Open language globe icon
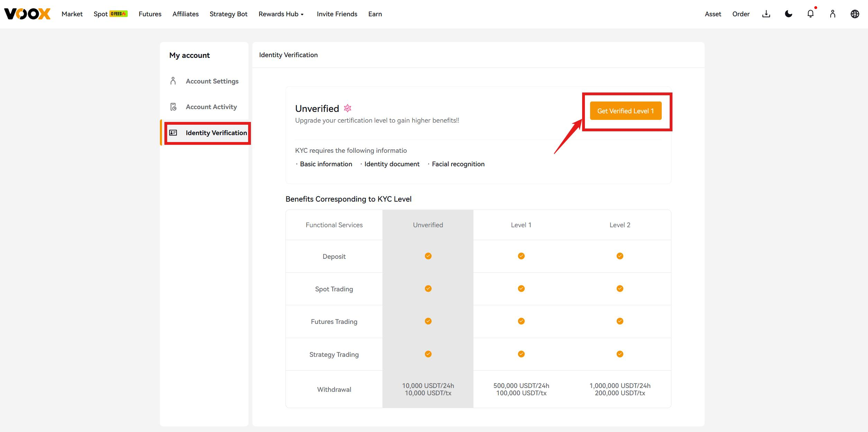This screenshot has height=432, width=868. tap(855, 14)
